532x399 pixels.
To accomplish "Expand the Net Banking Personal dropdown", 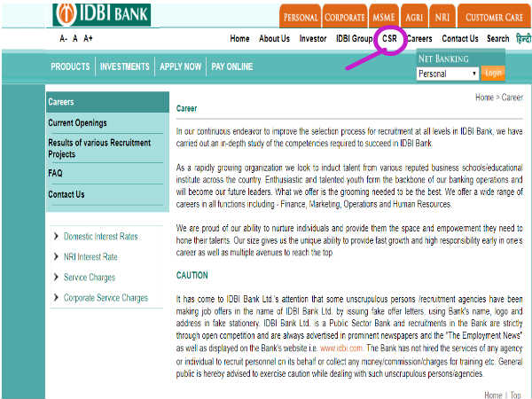I will (448, 74).
